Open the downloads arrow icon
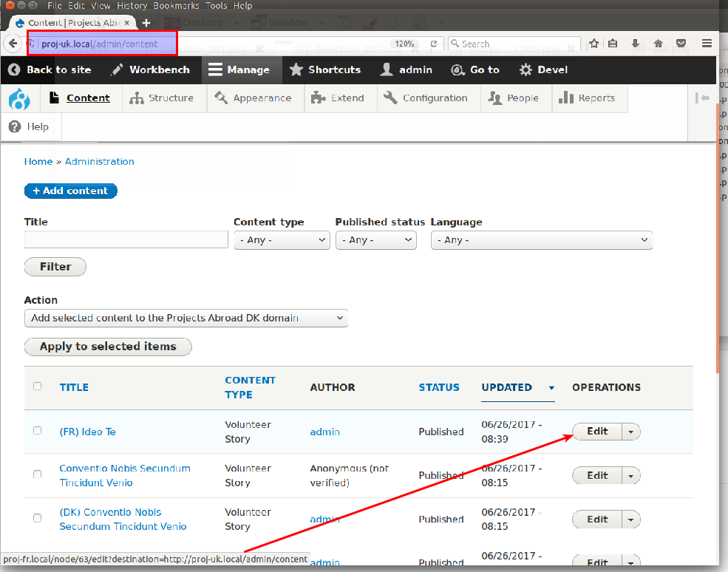The height and width of the screenshot is (572, 728). pos(635,44)
